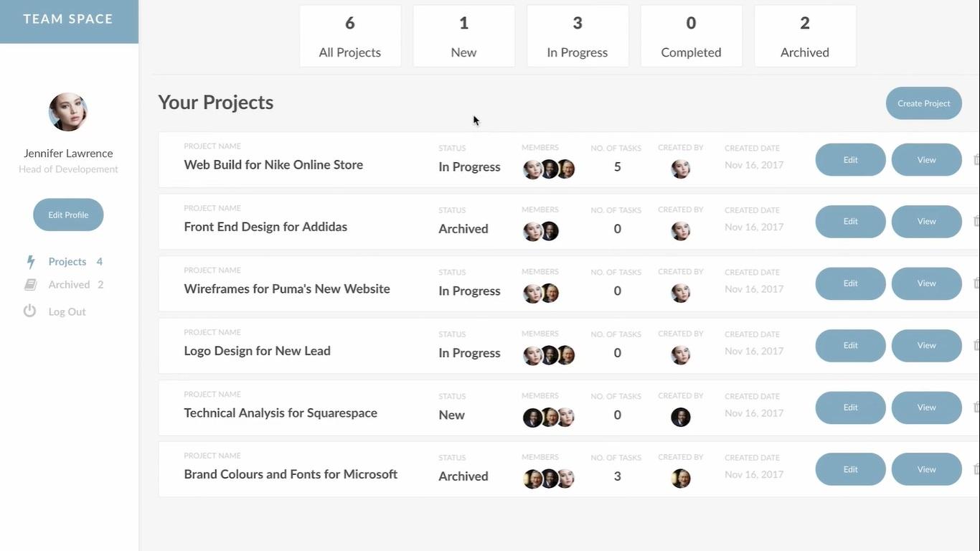This screenshot has width=980, height=551.
Task: Click trash icon for Front End Design for Addidas
Action: 976,221
